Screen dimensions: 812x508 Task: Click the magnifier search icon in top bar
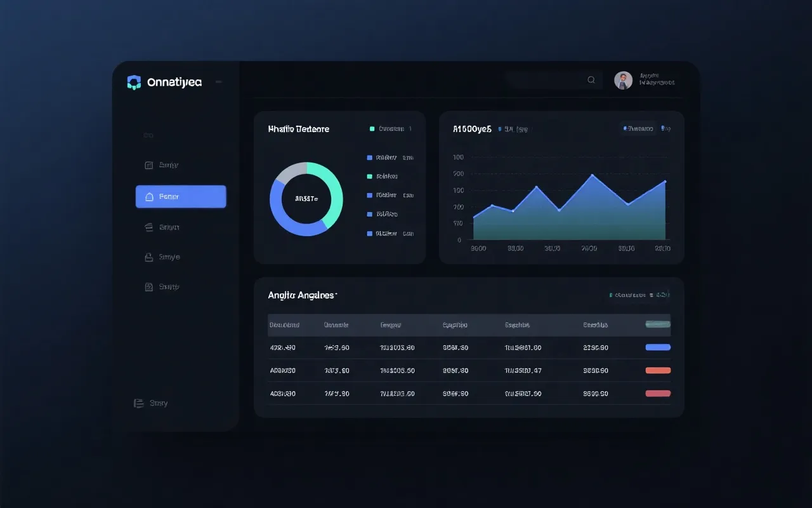591,80
